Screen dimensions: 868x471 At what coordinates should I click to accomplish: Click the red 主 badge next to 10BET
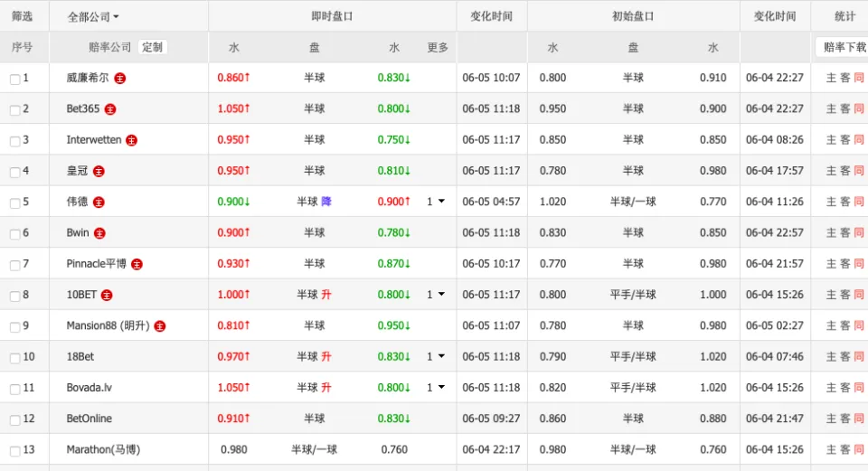tap(107, 296)
